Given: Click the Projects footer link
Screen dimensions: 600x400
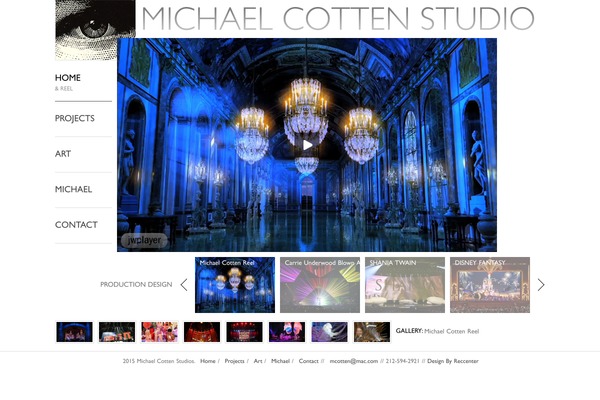Looking at the screenshot, I should pyautogui.click(x=234, y=361).
